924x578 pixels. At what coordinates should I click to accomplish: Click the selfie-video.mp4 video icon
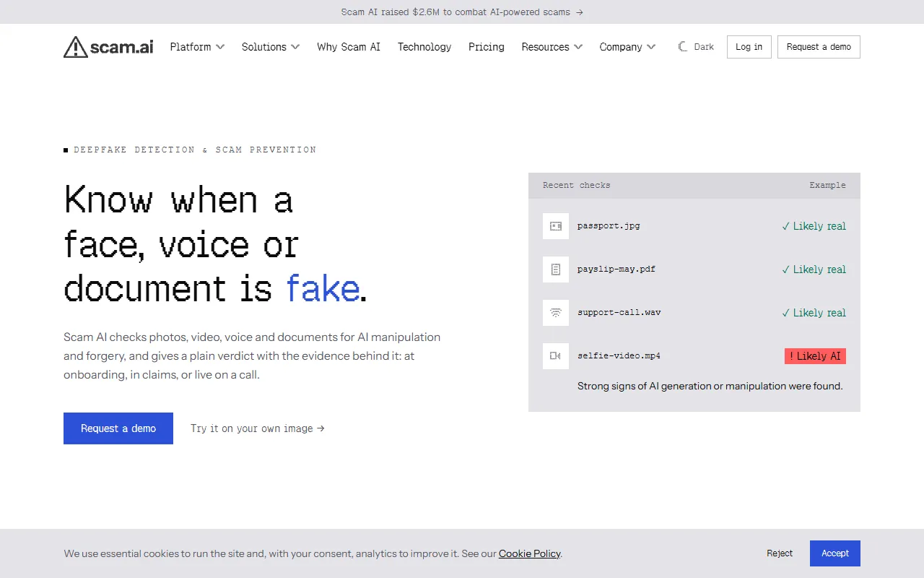(556, 356)
